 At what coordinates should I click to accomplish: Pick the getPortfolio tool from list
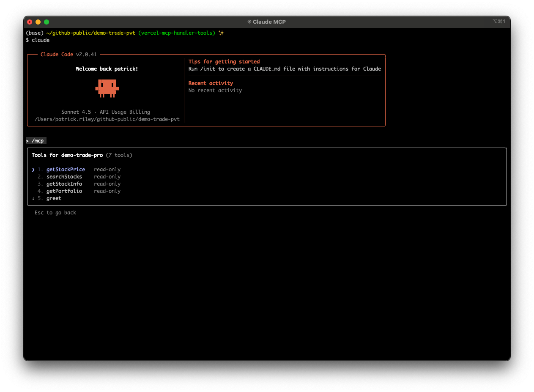tap(64, 191)
